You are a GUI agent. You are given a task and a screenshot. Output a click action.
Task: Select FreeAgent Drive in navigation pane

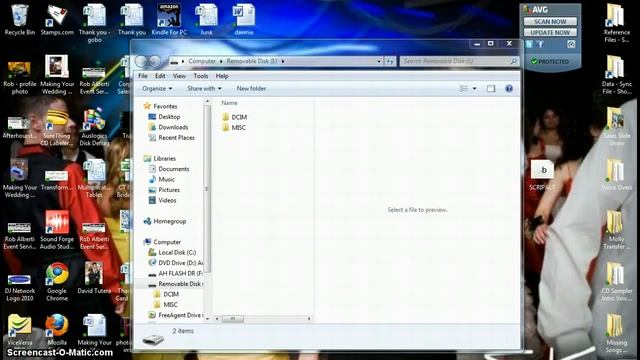tap(176, 315)
